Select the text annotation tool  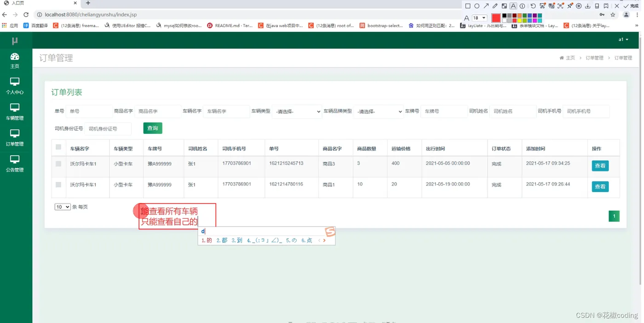pos(513,6)
